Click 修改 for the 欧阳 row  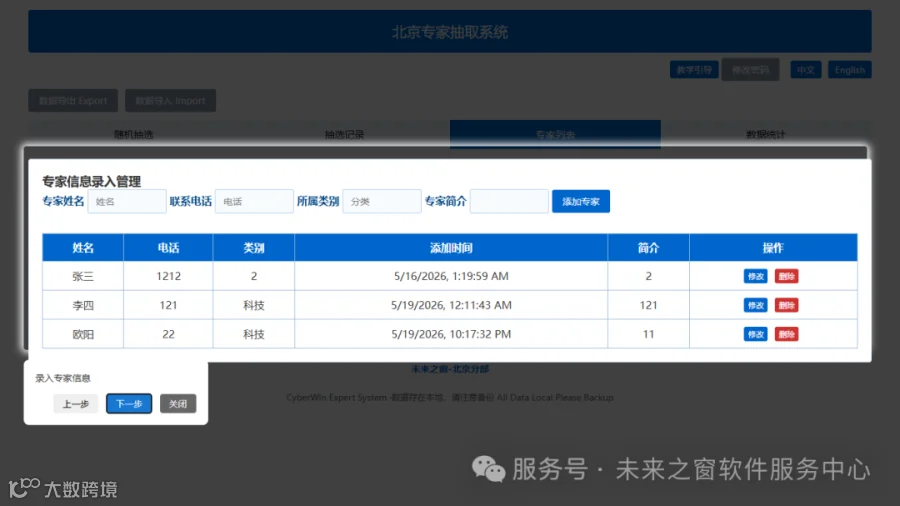(x=755, y=334)
